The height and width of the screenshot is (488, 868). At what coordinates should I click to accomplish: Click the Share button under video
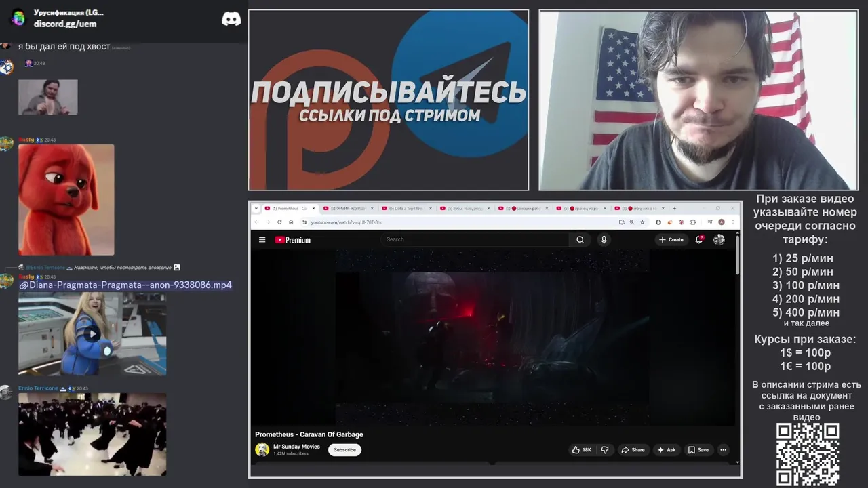click(x=633, y=450)
